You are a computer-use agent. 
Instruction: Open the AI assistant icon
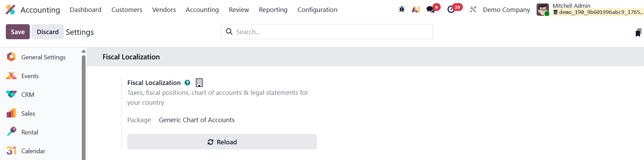click(x=416, y=10)
